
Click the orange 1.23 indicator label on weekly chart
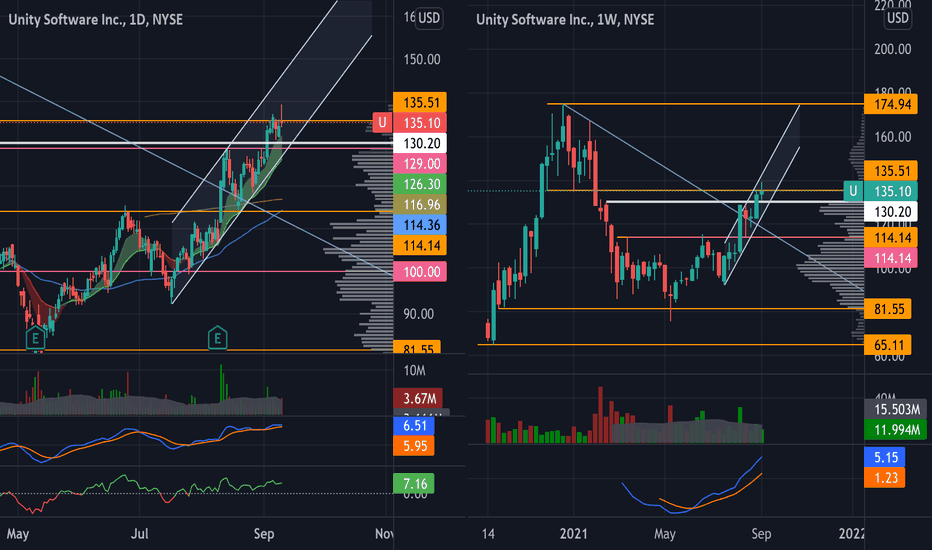884,477
